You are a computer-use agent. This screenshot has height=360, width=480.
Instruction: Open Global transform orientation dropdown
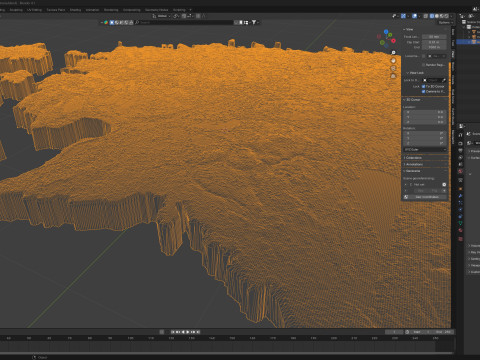point(161,16)
